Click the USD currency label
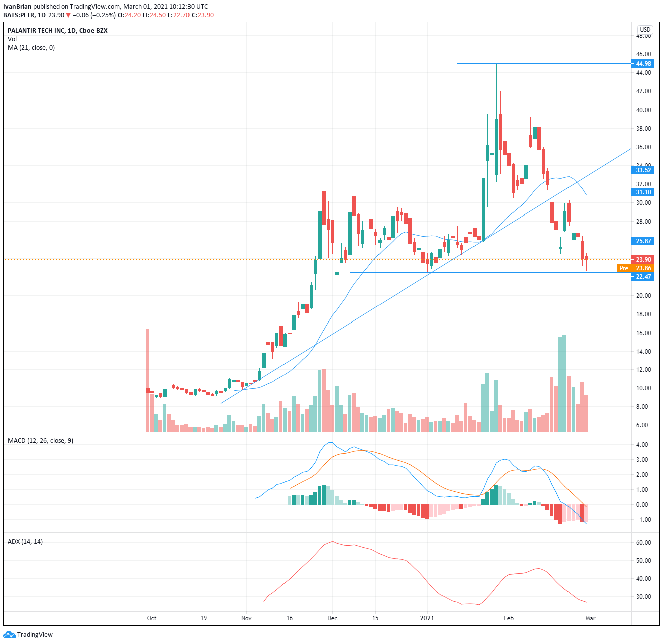This screenshot has width=663, height=644. 645,30
